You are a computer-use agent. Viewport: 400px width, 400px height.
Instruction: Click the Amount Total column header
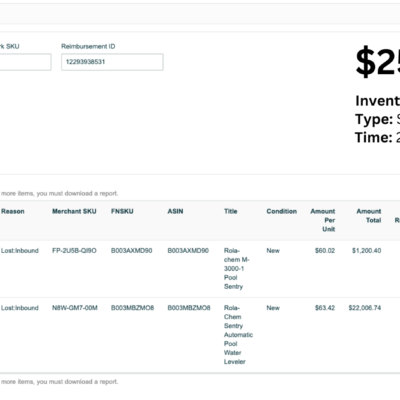369,216
